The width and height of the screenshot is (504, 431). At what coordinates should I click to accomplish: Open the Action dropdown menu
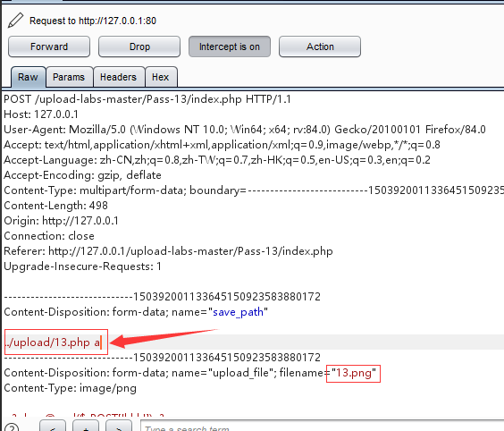(320, 46)
